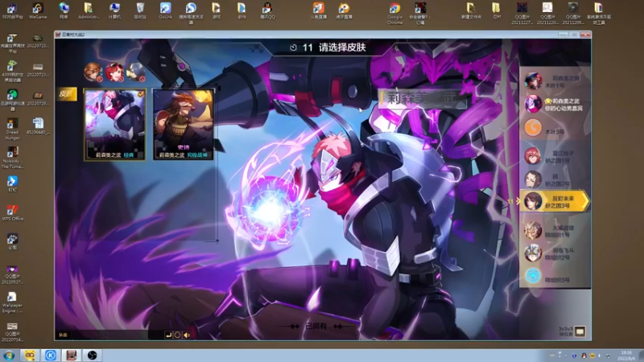Viewport: 644px width, 362px height.
Task: Open 回收站 recycle bin
Action: tap(140, 11)
